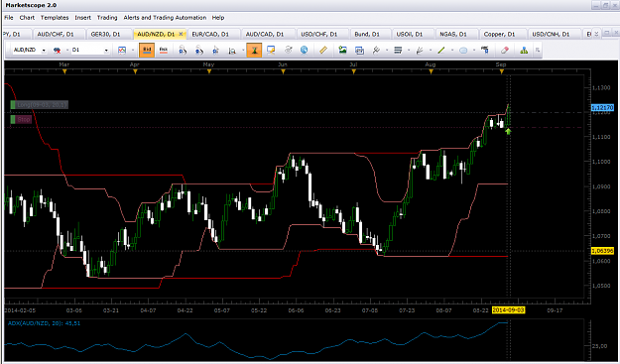Viewport: 620px width, 364px height.
Task: Toggle the Bid price display button
Action: pos(147,51)
